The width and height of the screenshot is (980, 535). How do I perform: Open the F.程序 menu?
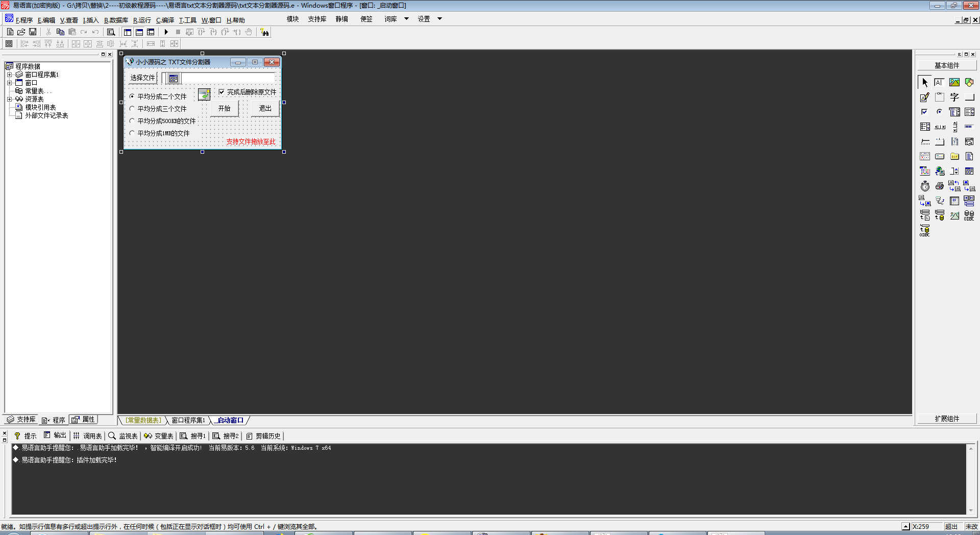(23, 20)
